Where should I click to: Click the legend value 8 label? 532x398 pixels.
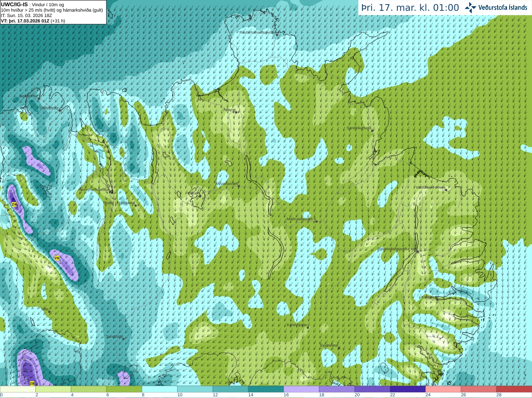(143, 395)
